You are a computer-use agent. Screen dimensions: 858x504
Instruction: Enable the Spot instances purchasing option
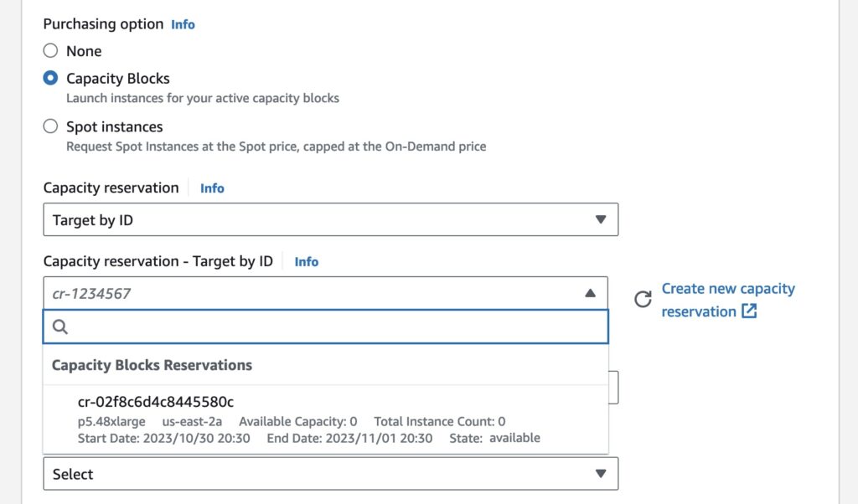[x=49, y=126]
